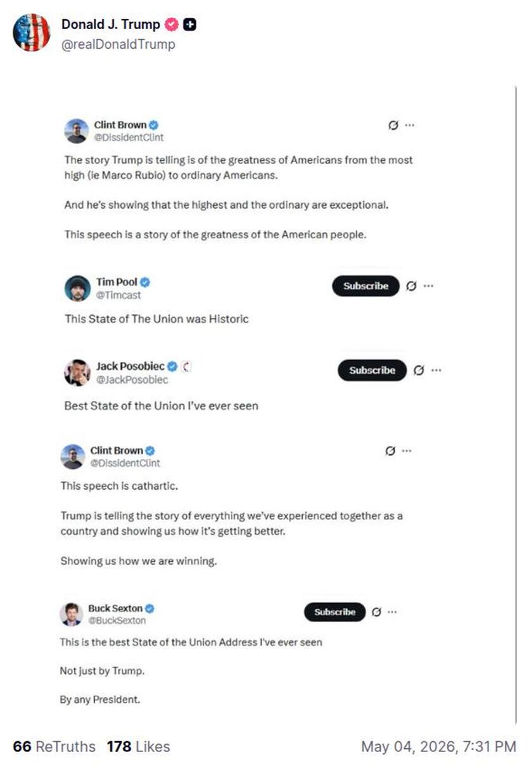
Task: Click the Grok icon on Jack Posobiec's post
Action: (x=418, y=371)
